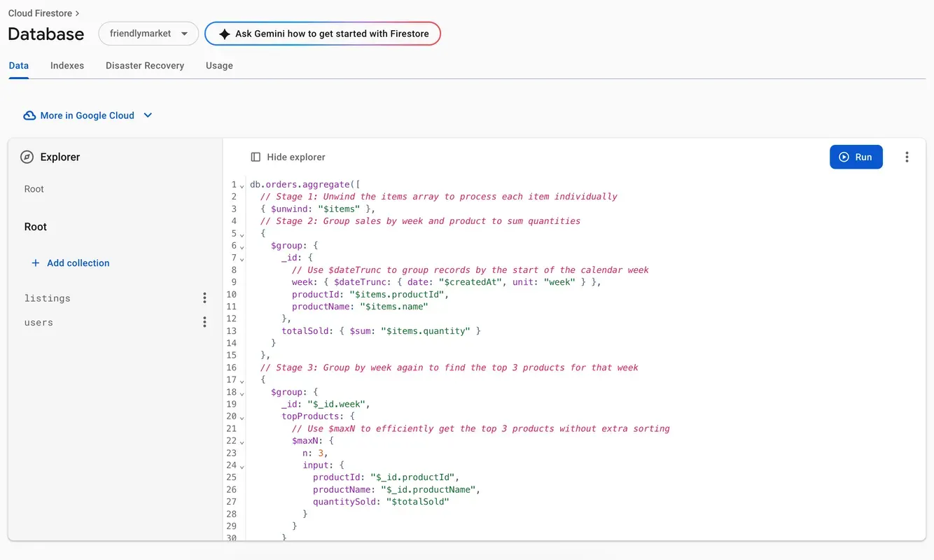Collapse code fold arrow on line 6
934x560 pixels.
click(x=242, y=246)
